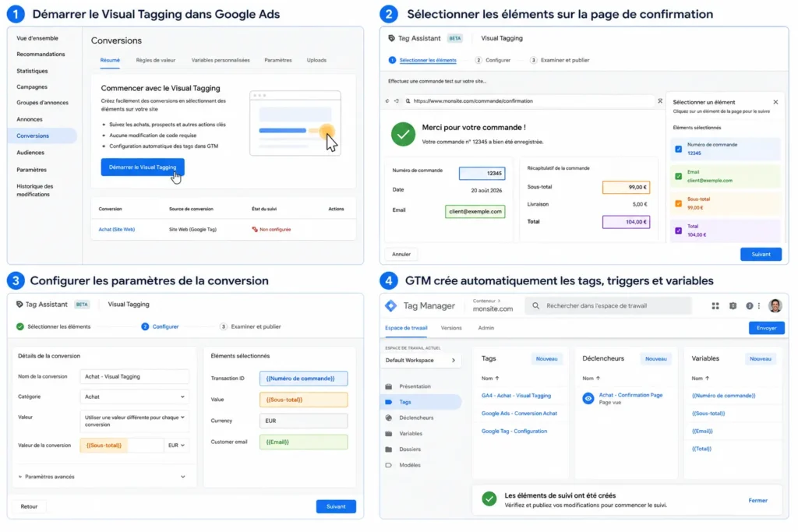This screenshot has width=798, height=532.
Task: Click the Tag Manager icon right of the apps grid
Action: point(733,305)
